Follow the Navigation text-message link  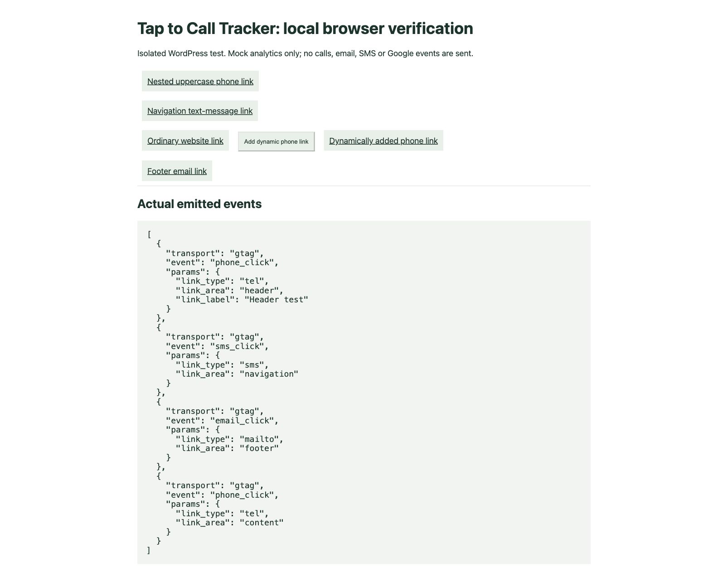click(x=200, y=111)
